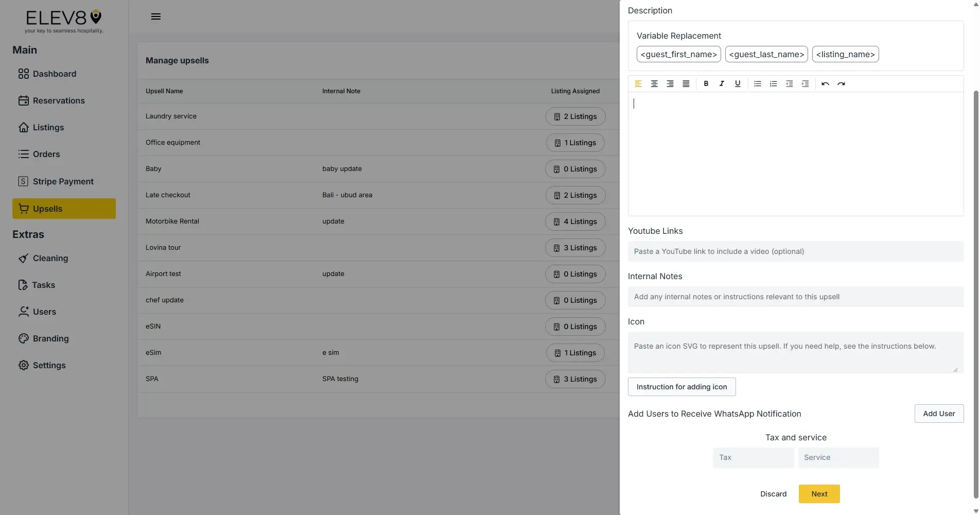This screenshot has height=515, width=980.
Task: Collapse the sidebar using hamburger menu
Action: [x=156, y=16]
